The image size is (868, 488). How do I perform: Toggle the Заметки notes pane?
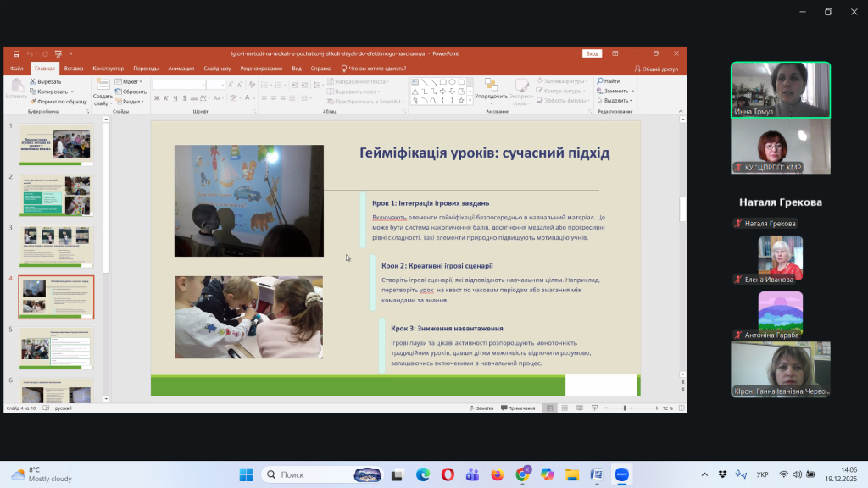[480, 408]
